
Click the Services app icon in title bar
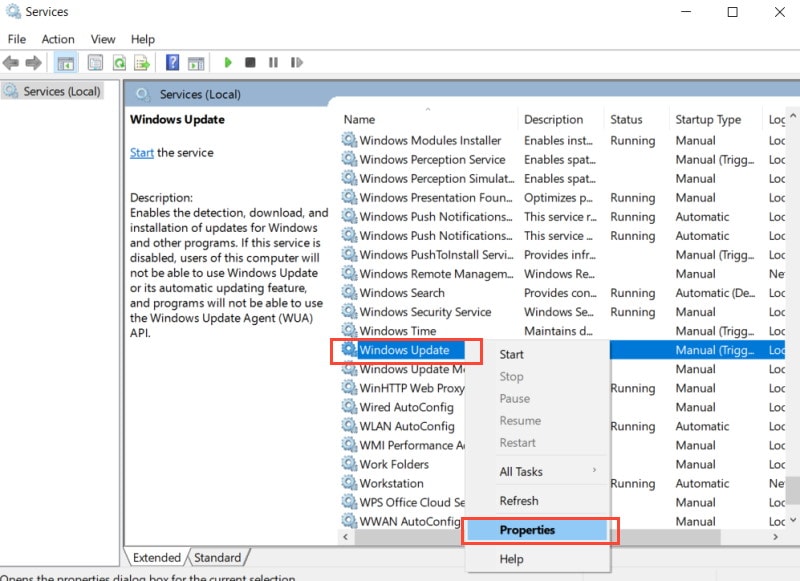(x=13, y=11)
